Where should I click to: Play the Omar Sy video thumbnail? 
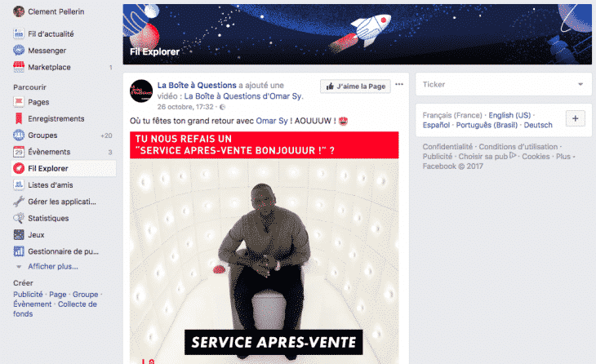(x=265, y=248)
